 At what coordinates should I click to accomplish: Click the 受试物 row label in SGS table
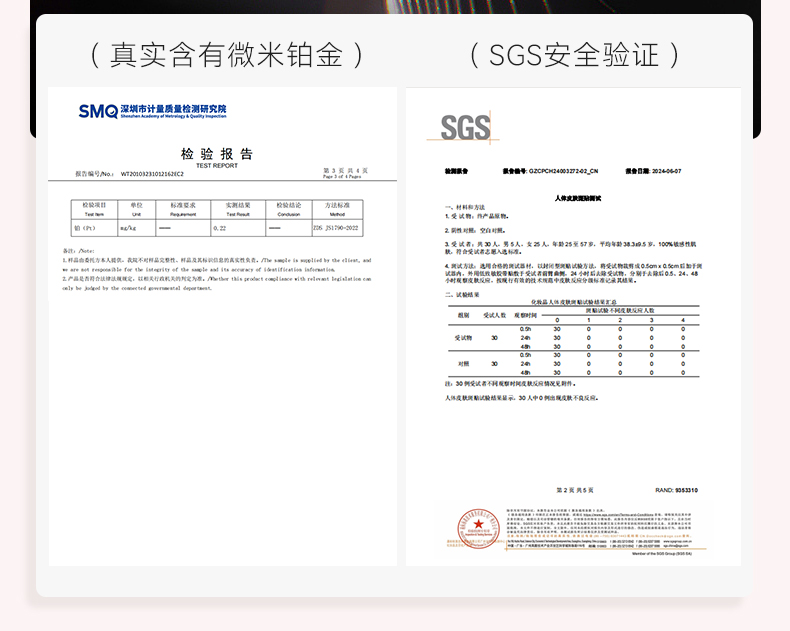point(462,337)
